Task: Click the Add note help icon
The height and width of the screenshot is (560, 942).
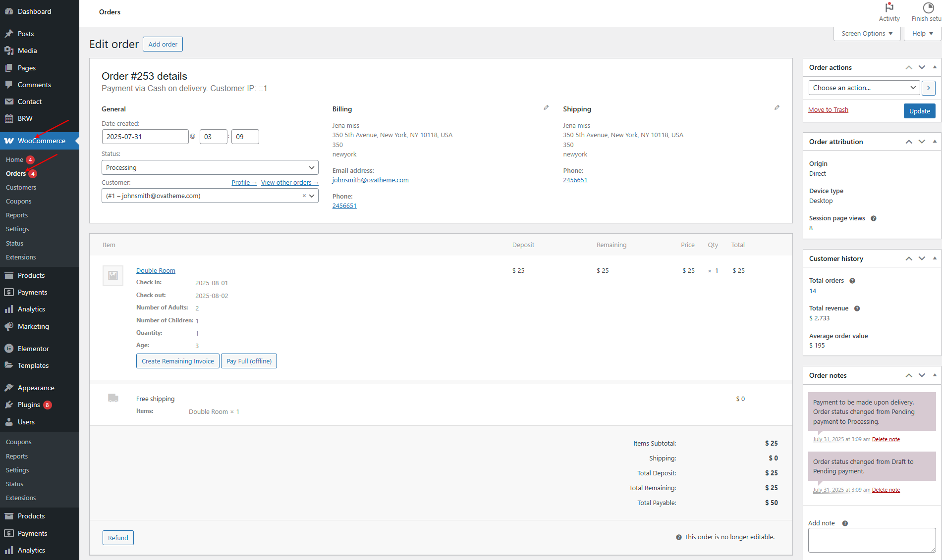Action: coord(845,523)
